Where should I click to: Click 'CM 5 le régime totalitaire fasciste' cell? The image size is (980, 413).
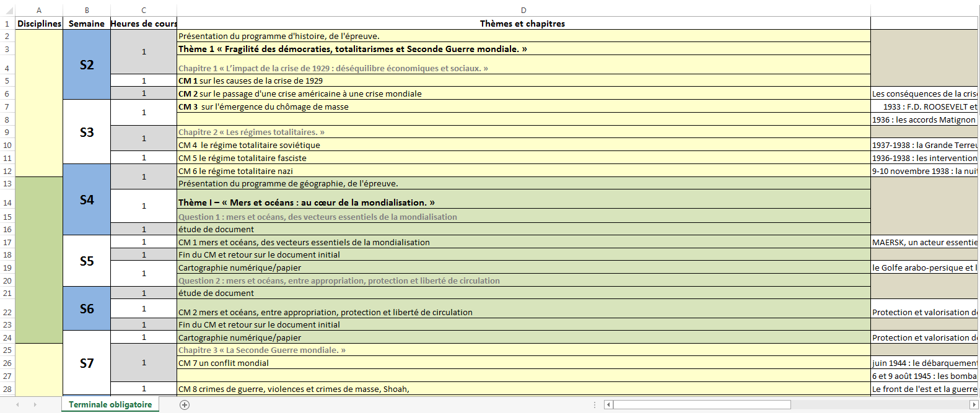[x=523, y=158]
